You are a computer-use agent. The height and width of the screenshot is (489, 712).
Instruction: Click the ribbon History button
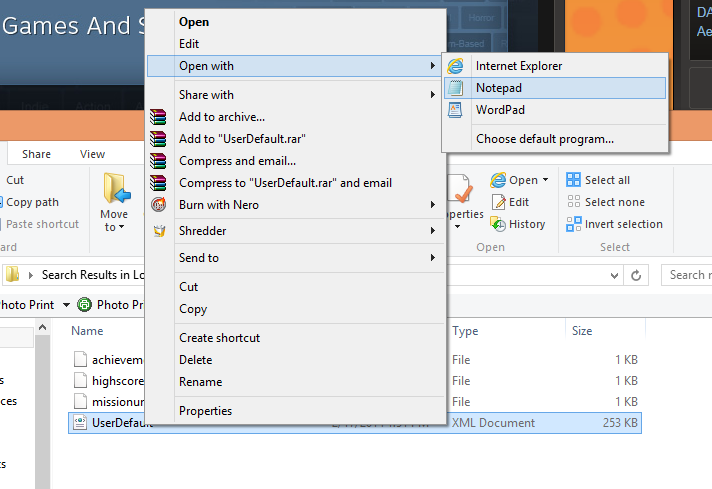point(518,224)
